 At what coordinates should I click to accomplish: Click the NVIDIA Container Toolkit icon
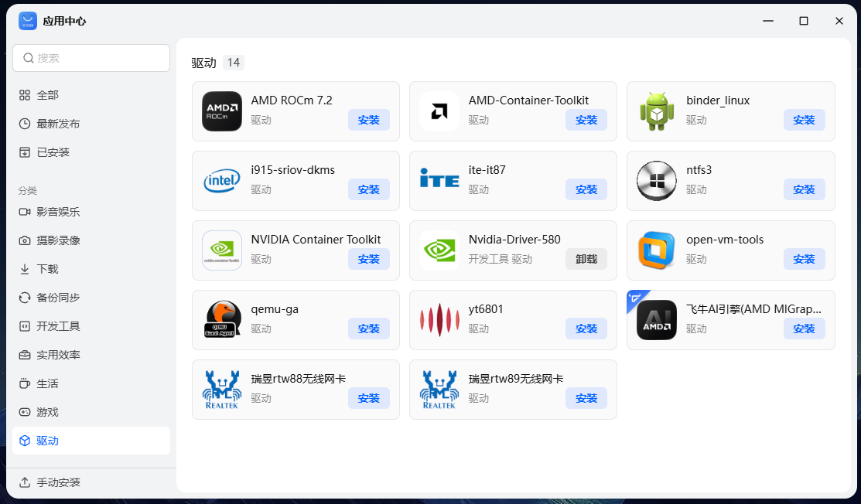(222, 250)
